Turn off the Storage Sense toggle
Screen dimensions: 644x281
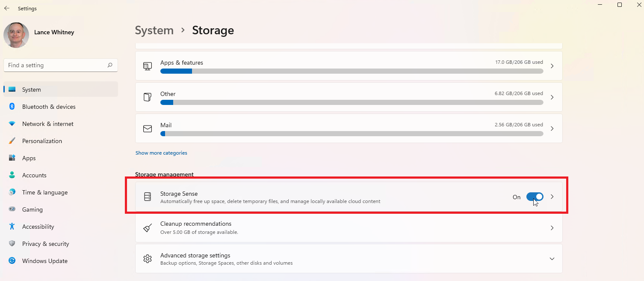point(535,197)
